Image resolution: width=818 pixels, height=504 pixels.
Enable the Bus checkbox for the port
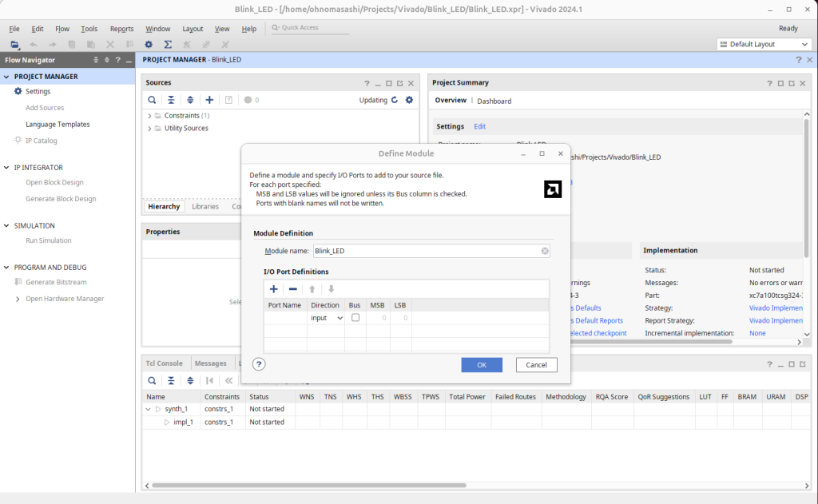pyautogui.click(x=355, y=318)
